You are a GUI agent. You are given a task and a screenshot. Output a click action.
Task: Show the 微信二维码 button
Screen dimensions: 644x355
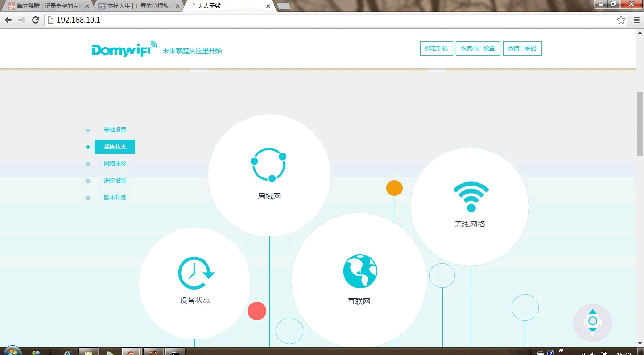coord(522,48)
